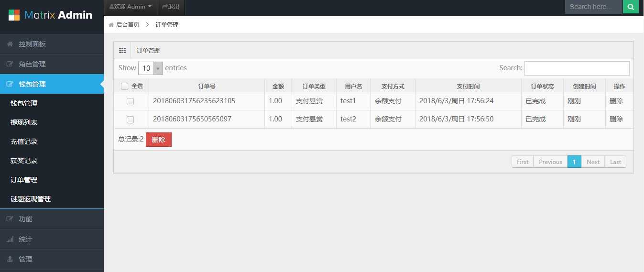Image resolution: width=644 pixels, height=272 pixels.
Task: Sort by 创建时间 column header
Action: 584,87
